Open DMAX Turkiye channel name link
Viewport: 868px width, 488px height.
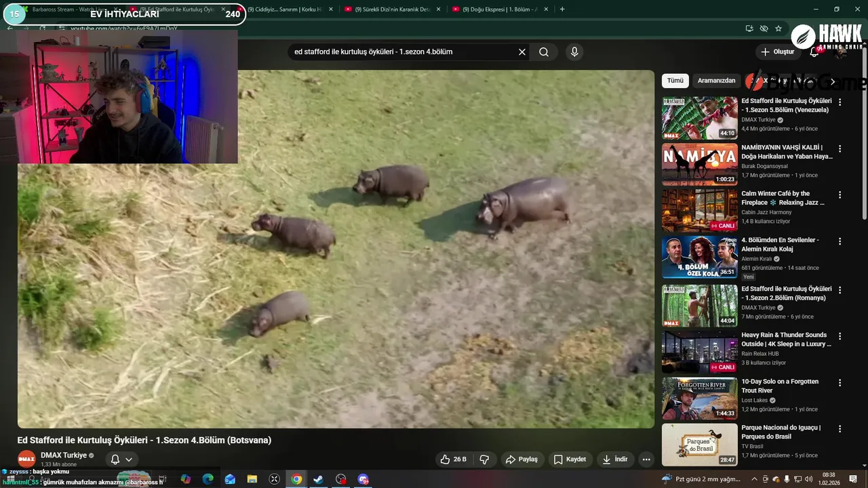63,455
